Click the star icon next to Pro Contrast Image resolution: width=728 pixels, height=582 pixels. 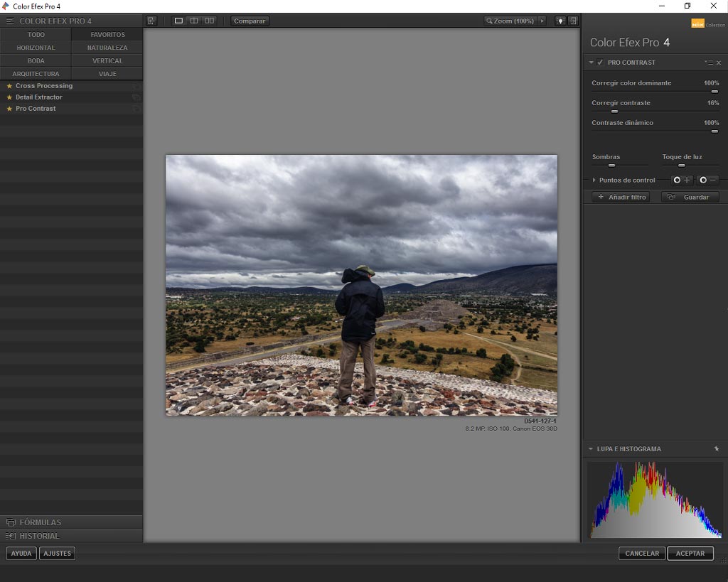[x=9, y=109]
